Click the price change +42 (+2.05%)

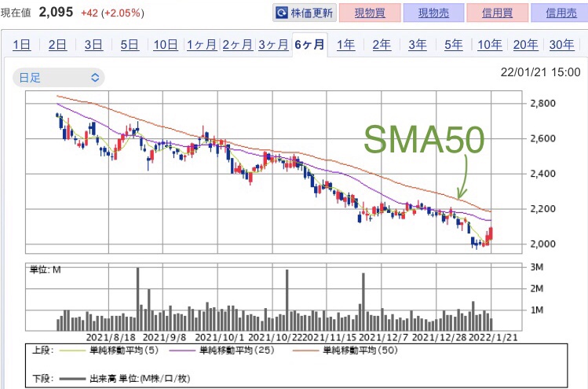pyautogui.click(x=112, y=13)
